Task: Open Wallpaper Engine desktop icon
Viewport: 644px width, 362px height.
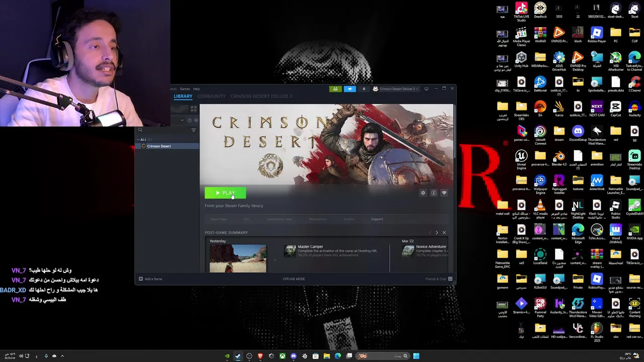Action: (x=540, y=185)
